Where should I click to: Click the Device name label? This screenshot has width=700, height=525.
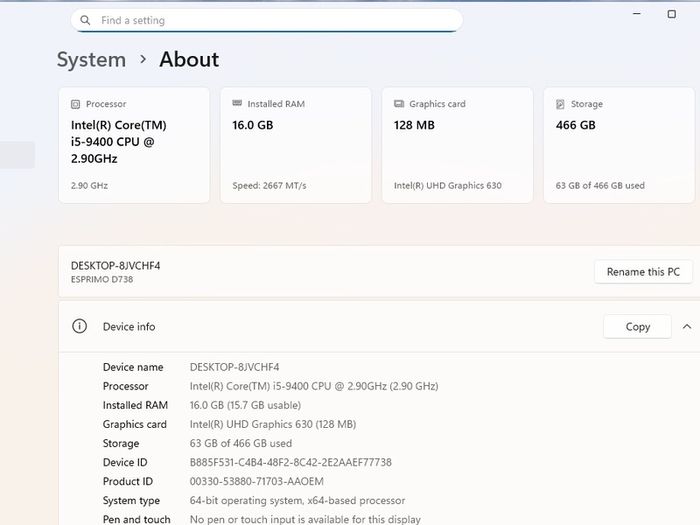tap(133, 367)
